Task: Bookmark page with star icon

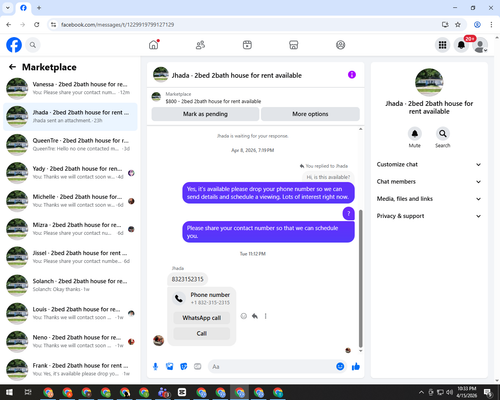Action: [x=458, y=25]
